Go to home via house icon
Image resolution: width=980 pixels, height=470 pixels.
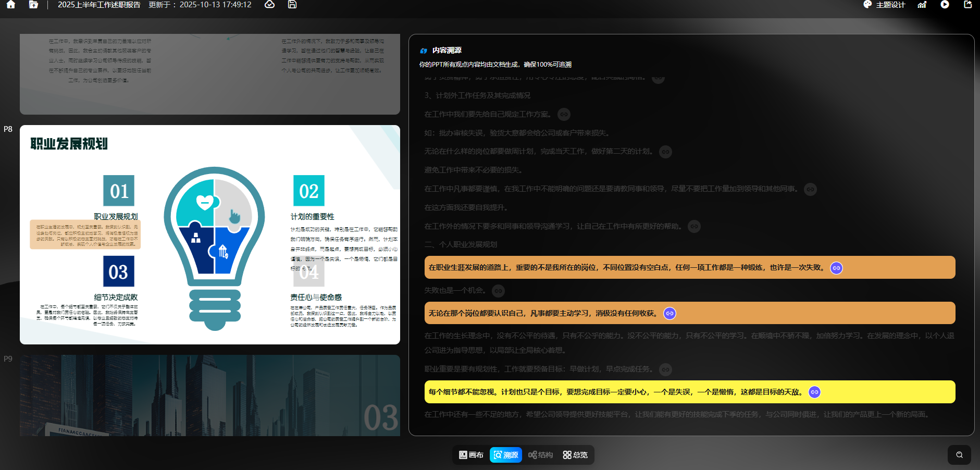tap(10, 5)
